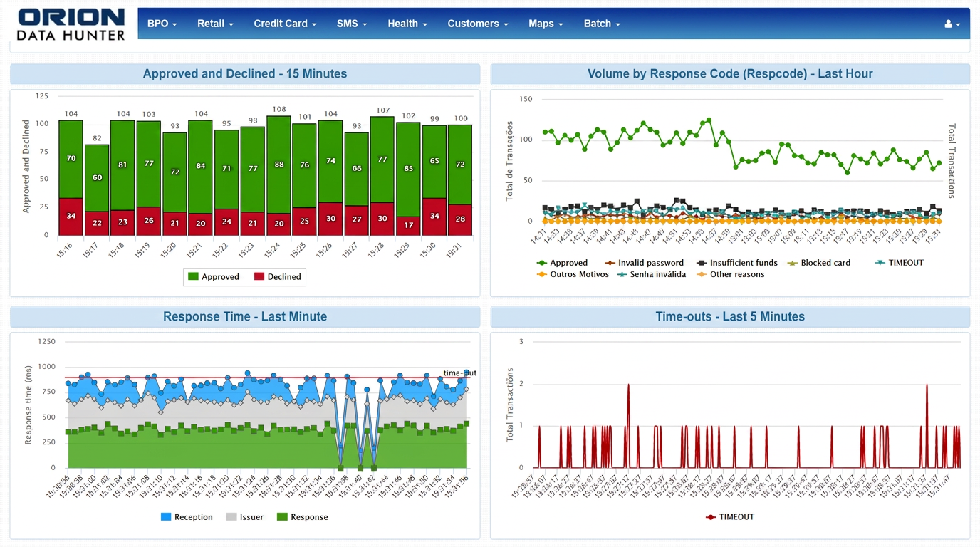
Task: Click the 15:24 bar total label 108
Action: (x=278, y=110)
